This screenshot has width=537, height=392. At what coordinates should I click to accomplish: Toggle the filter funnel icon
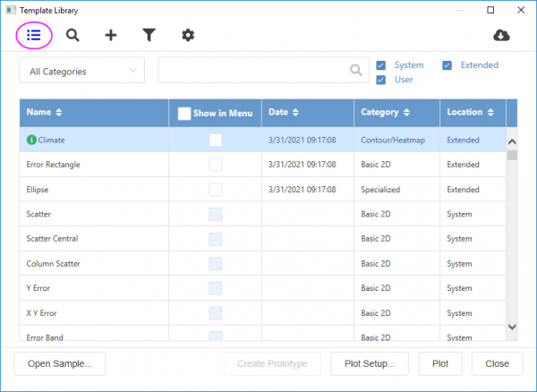[149, 36]
